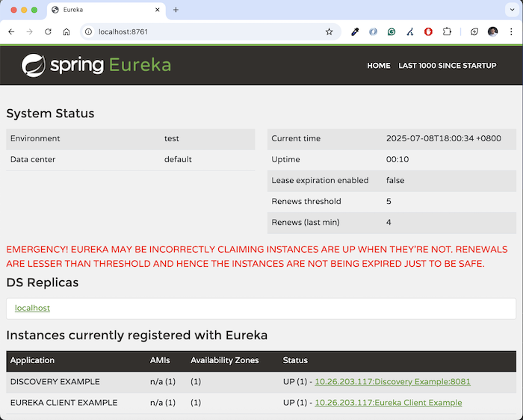Select the Eureka browser tab

(x=107, y=10)
